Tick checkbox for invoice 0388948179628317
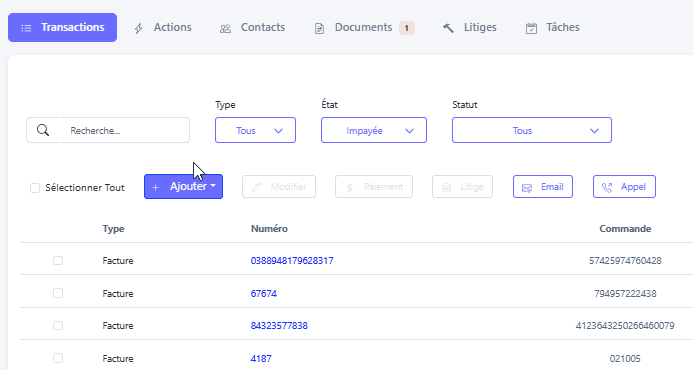The height and width of the screenshot is (370, 693). pos(58,260)
